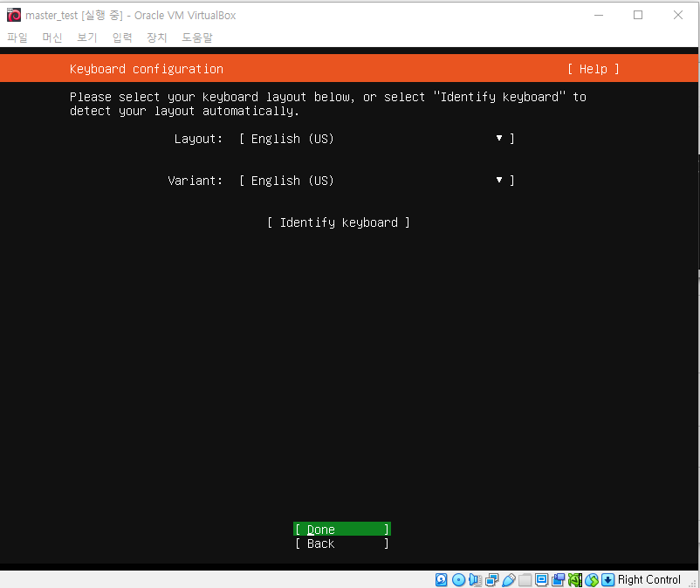The image size is (700, 588).
Task: Open the 도움말 menu
Action: (x=197, y=38)
